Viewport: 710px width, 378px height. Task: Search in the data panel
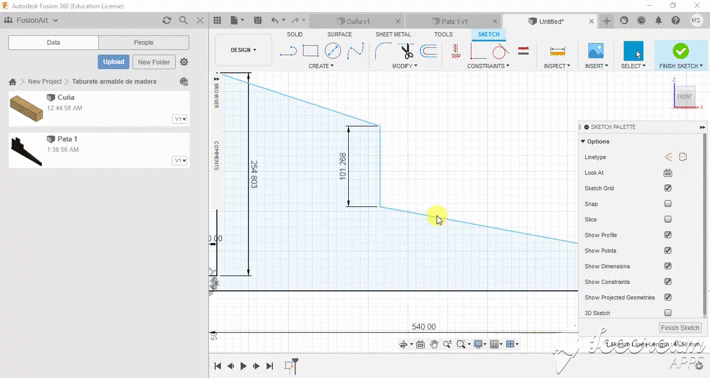pos(183,20)
